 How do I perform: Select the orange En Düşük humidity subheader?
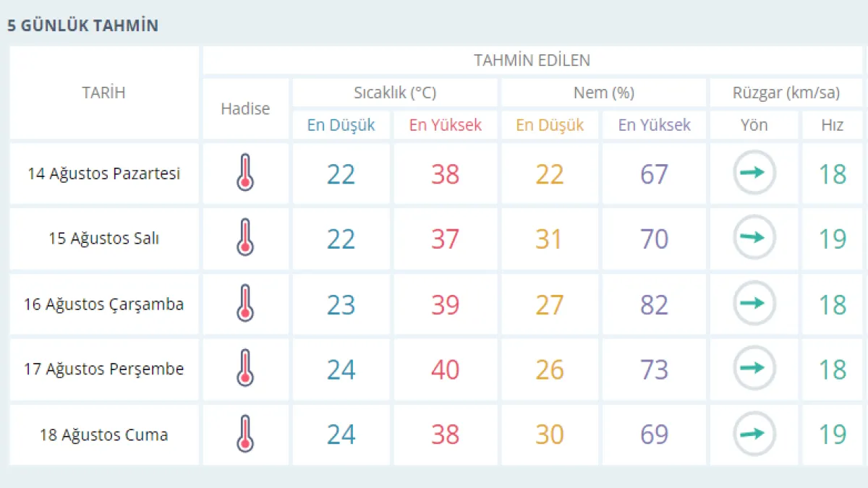click(x=550, y=125)
